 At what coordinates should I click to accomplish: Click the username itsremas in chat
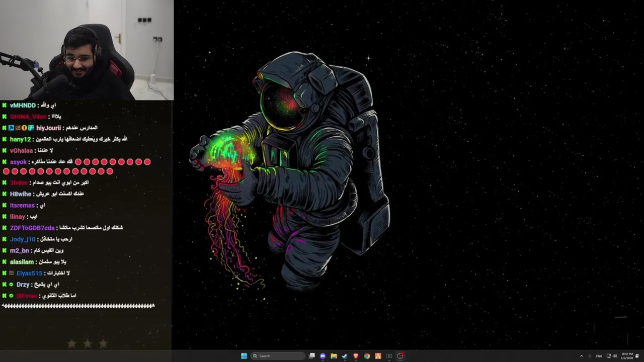[x=22, y=206]
